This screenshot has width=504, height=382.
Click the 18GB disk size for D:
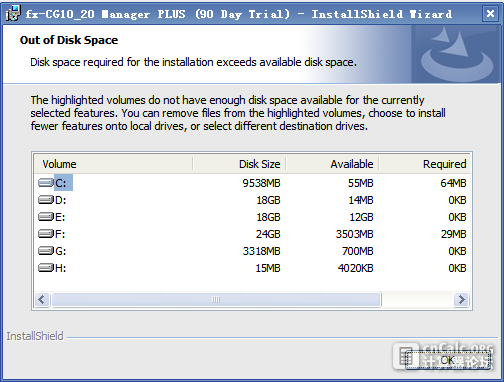[x=268, y=200]
